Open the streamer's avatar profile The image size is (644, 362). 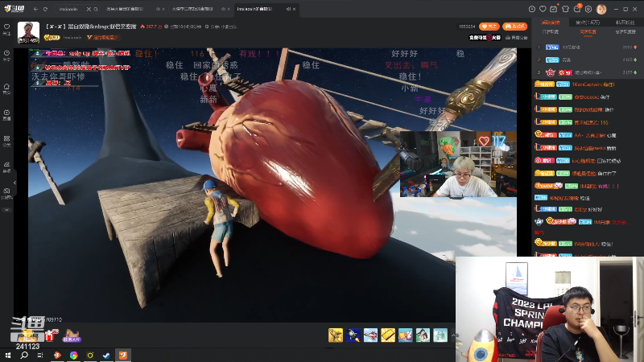[28, 32]
